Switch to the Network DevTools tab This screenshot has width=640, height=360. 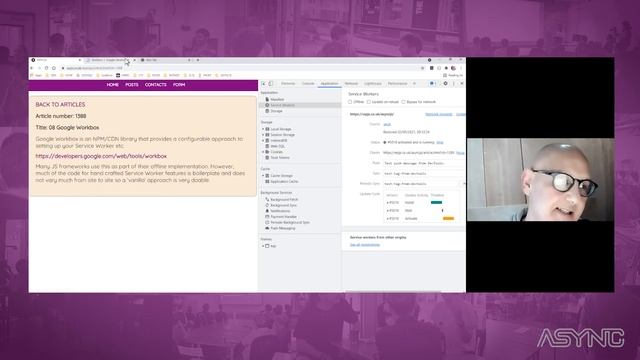point(351,84)
